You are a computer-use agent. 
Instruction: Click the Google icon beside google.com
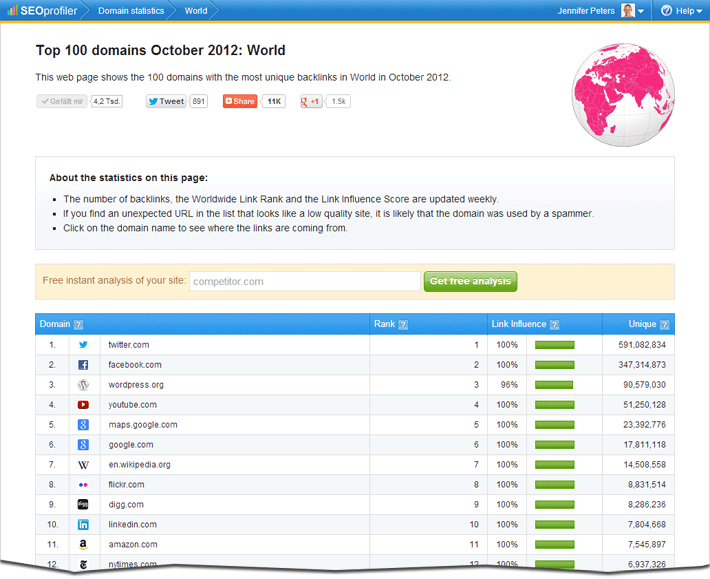tap(83, 445)
